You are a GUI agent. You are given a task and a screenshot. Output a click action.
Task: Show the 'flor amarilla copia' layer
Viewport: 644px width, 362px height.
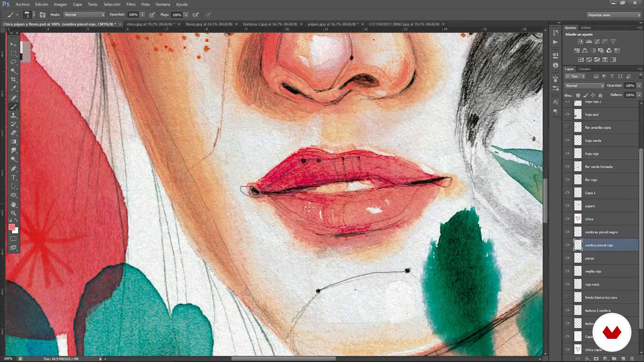[568, 128]
